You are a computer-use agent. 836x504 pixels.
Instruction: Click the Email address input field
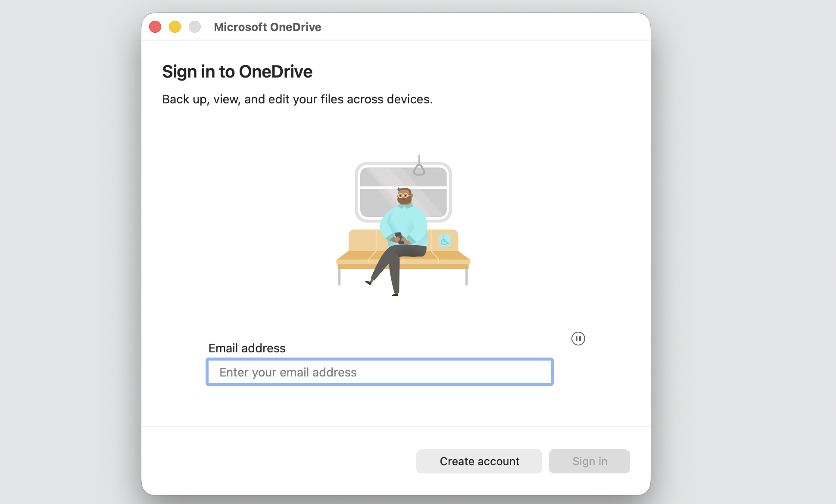[380, 372]
